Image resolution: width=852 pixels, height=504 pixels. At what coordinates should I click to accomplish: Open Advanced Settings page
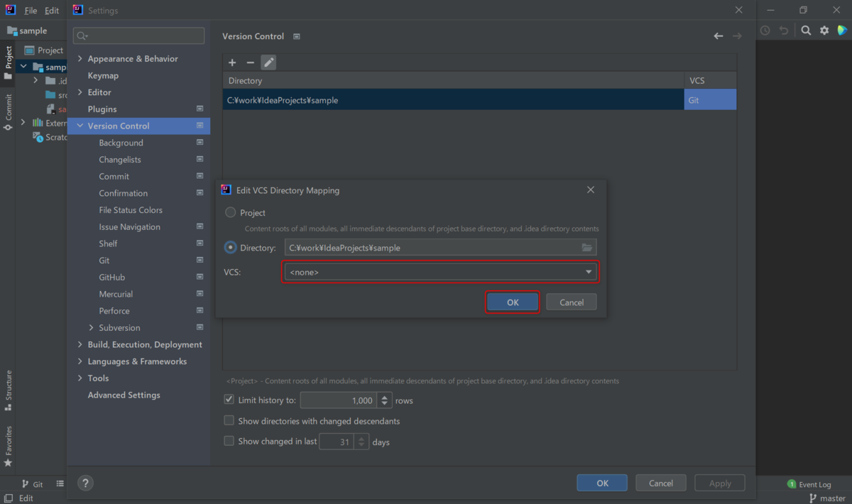(124, 395)
